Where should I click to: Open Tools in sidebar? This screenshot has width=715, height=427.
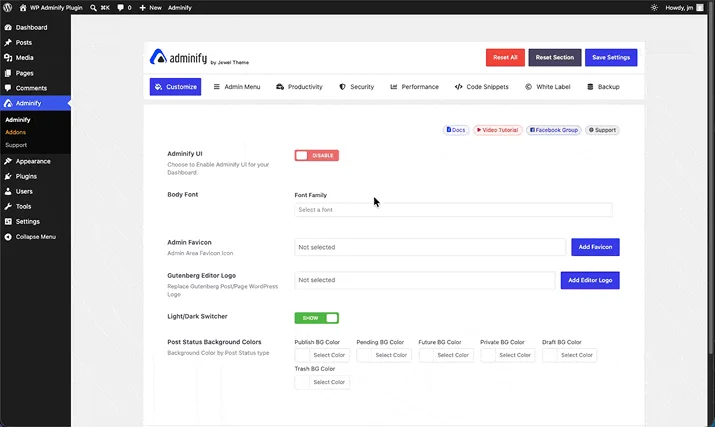pos(35,206)
